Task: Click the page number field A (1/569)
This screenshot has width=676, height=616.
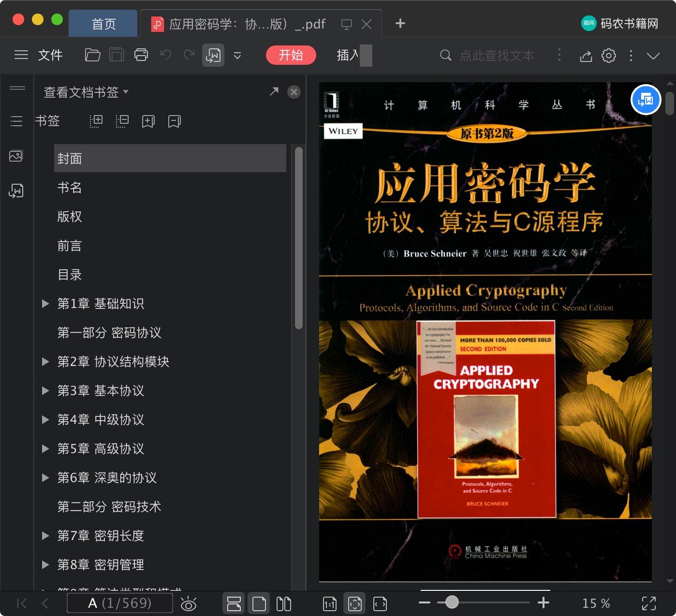Action: tap(120, 603)
